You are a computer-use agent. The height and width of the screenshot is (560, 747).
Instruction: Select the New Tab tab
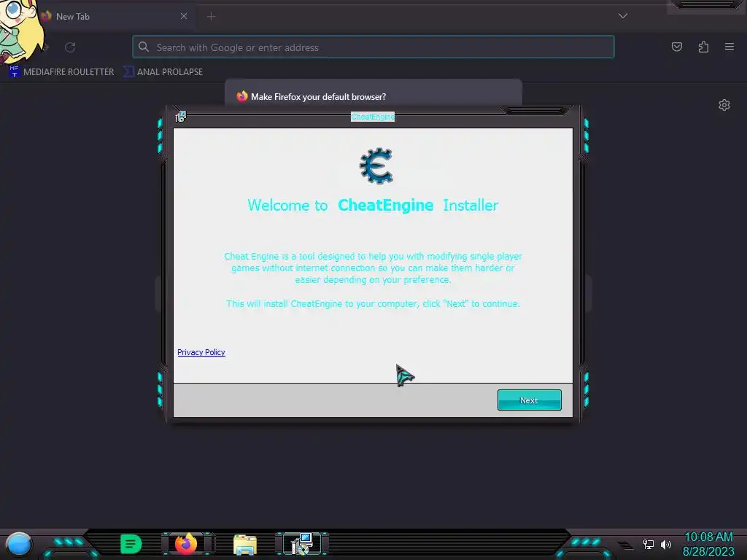(x=115, y=16)
